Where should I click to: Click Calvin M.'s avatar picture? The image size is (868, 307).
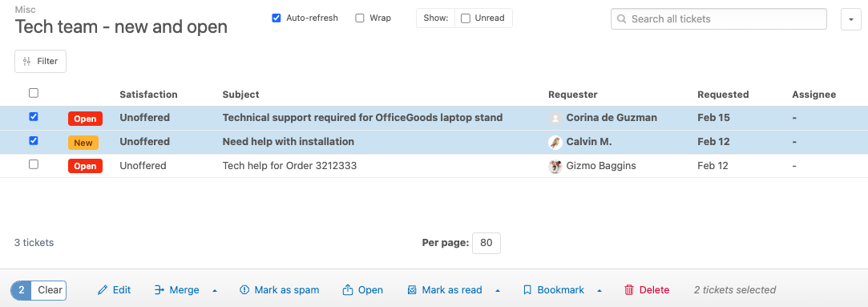point(555,142)
